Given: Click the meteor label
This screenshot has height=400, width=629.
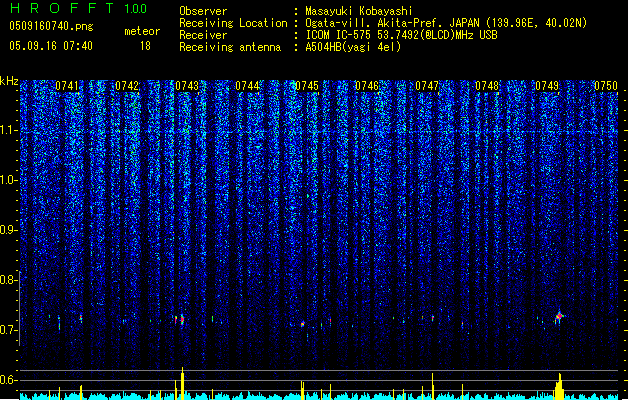Looking at the screenshot, I should (x=142, y=31).
